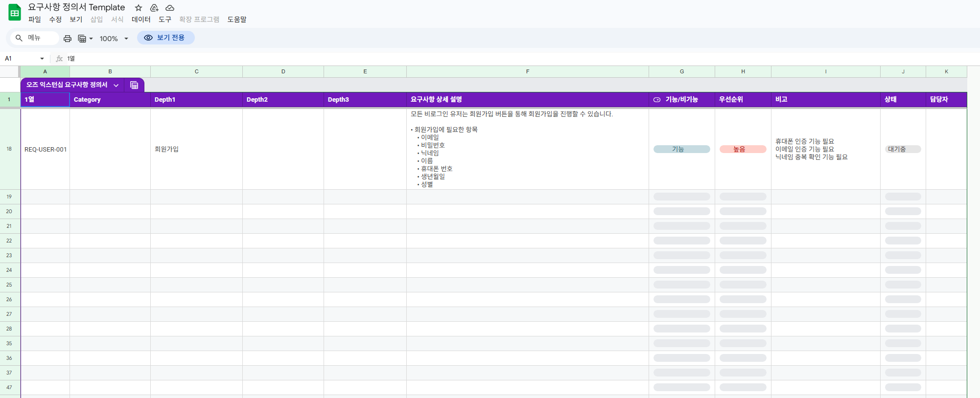The width and height of the screenshot is (980, 398).
Task: Expand the 오즈 익스턴십 요구사항 정의서 table menu
Action: [x=116, y=85]
